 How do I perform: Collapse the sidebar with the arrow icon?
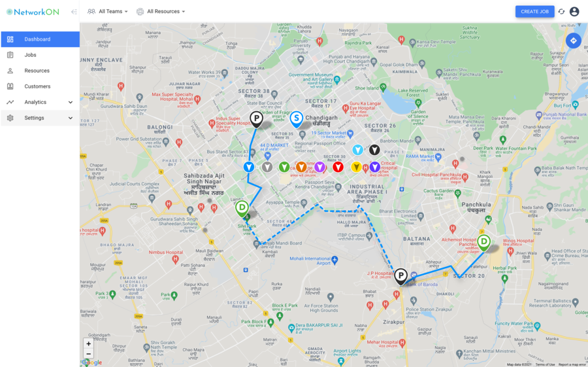[74, 12]
